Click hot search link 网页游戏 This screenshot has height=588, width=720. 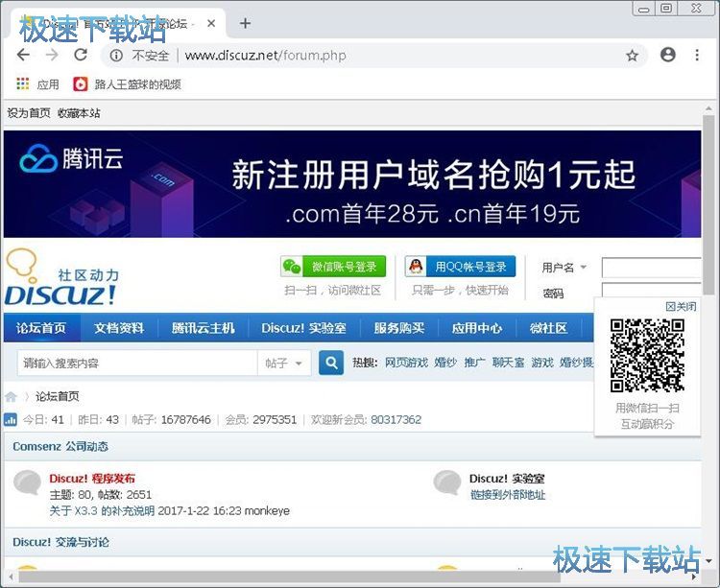pyautogui.click(x=406, y=363)
